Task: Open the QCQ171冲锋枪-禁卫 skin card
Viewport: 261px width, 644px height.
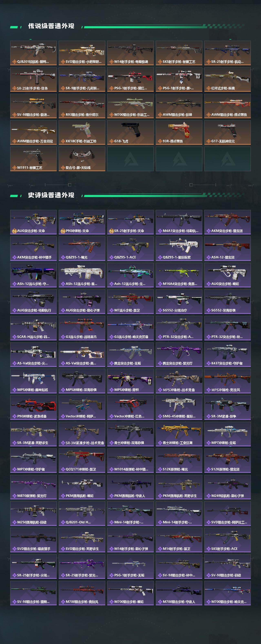Action: click(82, 461)
